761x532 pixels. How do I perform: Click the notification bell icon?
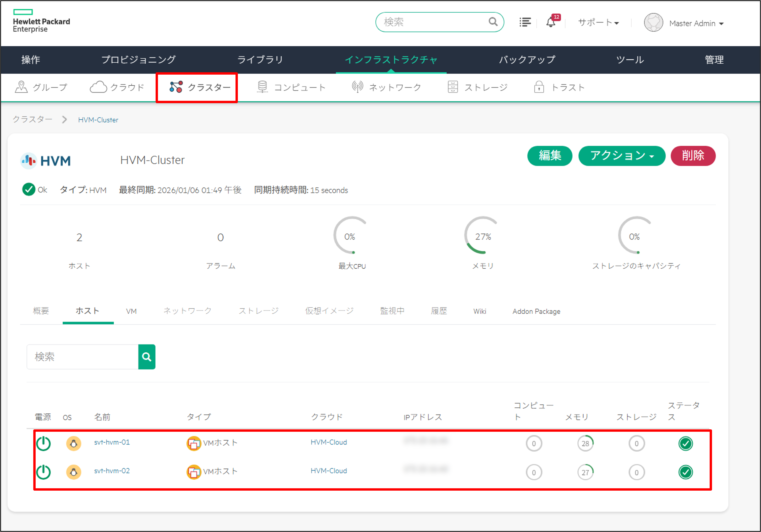(x=551, y=23)
